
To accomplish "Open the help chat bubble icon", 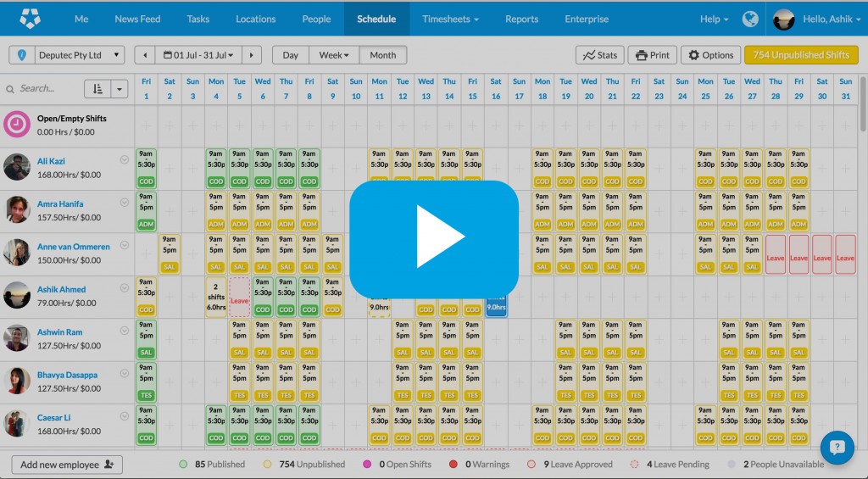I will click(x=837, y=448).
